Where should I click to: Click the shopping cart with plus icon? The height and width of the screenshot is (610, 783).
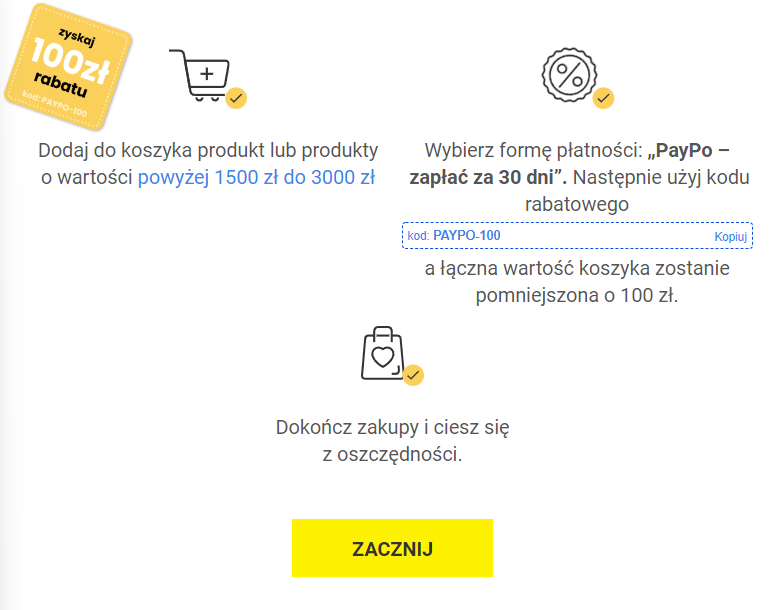[x=200, y=75]
